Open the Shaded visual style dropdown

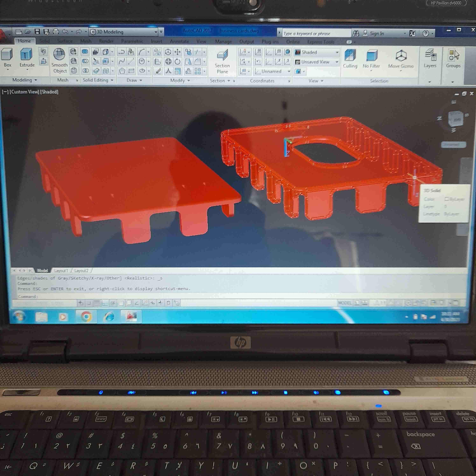(x=336, y=52)
